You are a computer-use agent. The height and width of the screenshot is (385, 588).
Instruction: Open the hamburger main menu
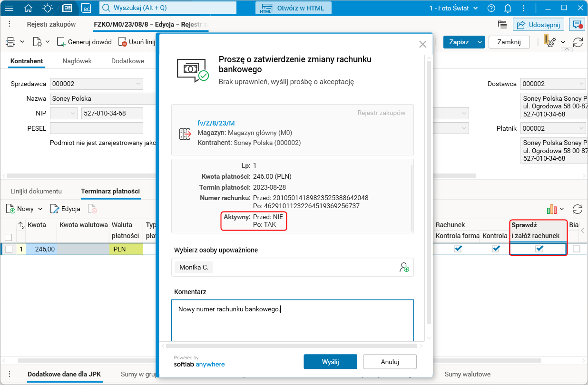coord(9,8)
